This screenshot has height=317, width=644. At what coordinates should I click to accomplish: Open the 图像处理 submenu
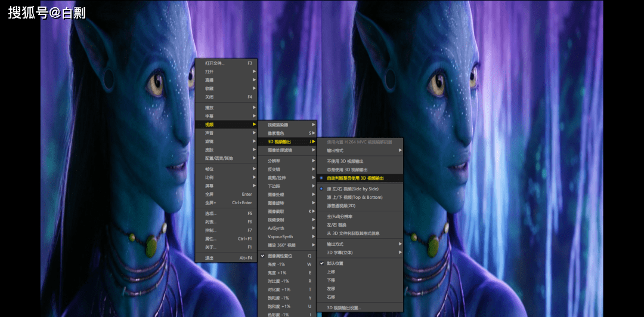[287, 195]
